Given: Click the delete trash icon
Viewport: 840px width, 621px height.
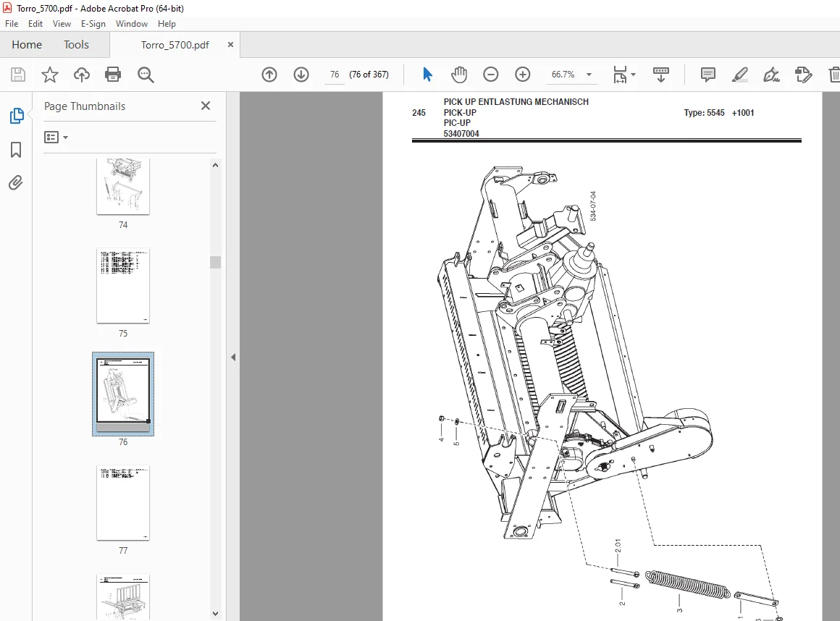Looking at the screenshot, I should coord(833,75).
